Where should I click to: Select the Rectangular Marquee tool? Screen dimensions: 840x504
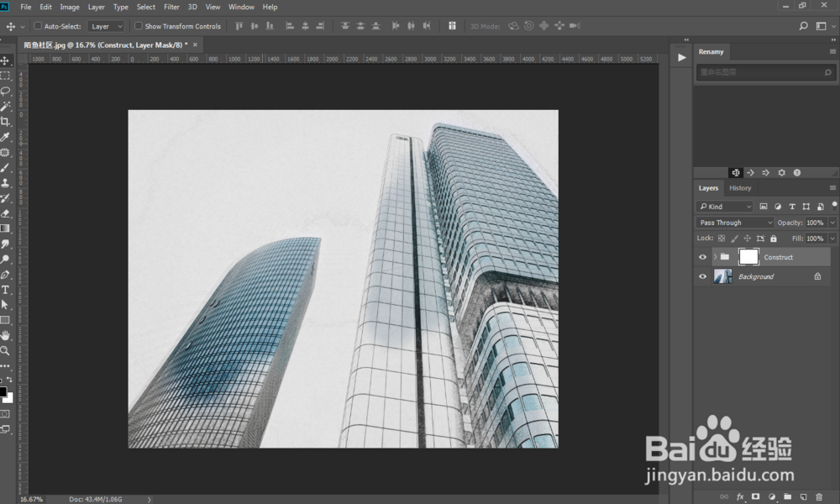(5, 76)
